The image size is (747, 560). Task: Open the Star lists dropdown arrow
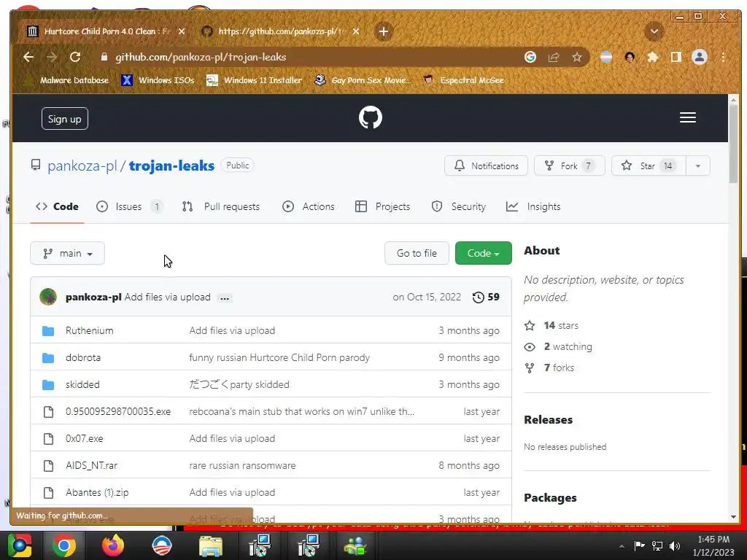[698, 166]
